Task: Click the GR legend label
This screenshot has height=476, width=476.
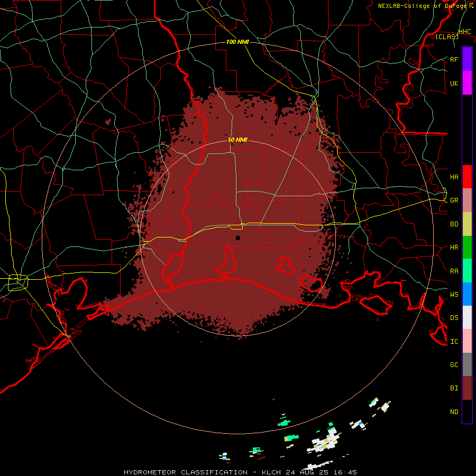Action: 454,200
